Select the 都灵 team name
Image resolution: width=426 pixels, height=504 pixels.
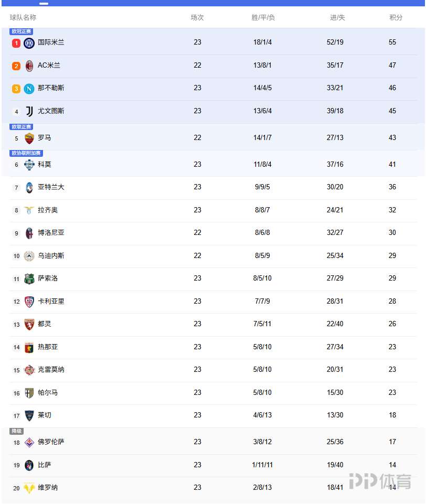click(45, 324)
